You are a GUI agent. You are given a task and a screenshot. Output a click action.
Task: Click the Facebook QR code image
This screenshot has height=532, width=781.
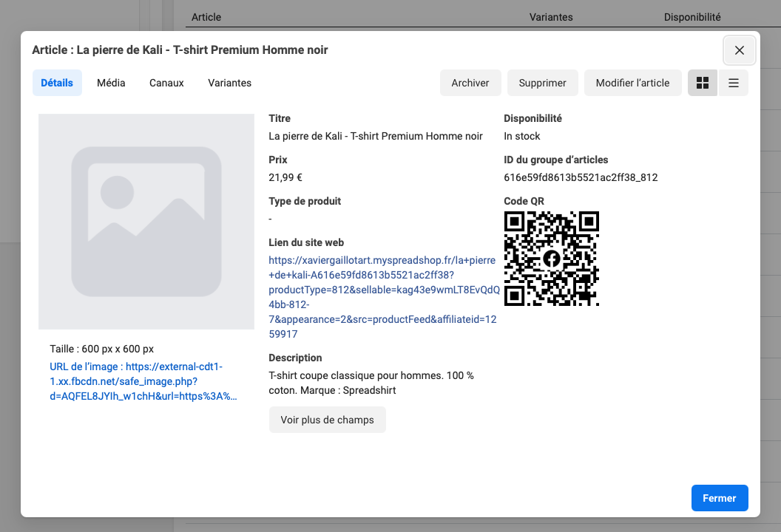[551, 259]
